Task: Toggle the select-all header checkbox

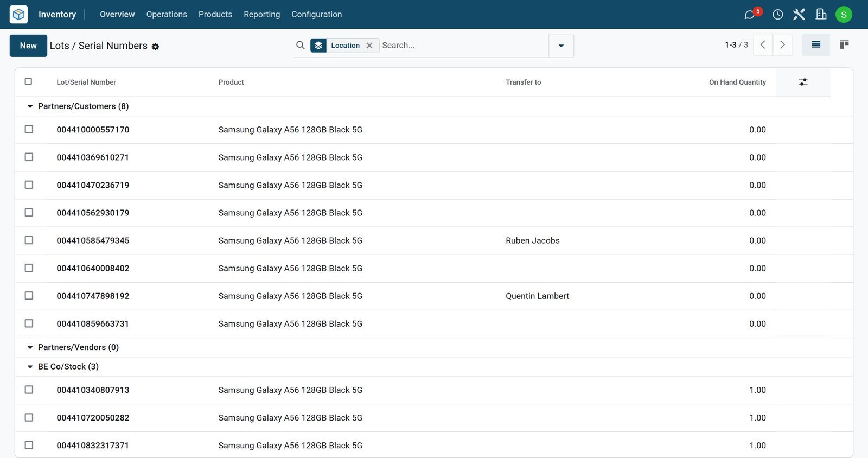Action: click(x=29, y=81)
